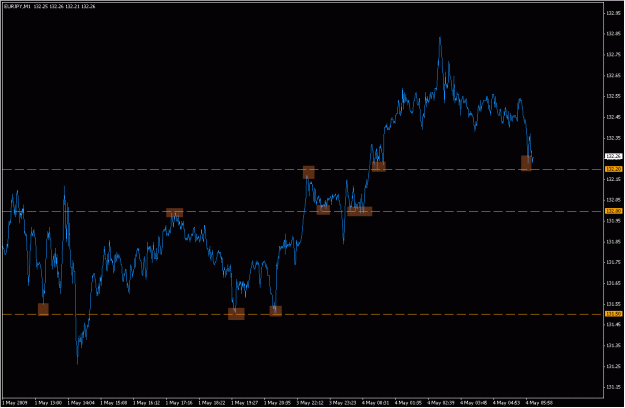Click the 131.35 price axis label
This screenshot has width=625, height=408.
pos(613,345)
